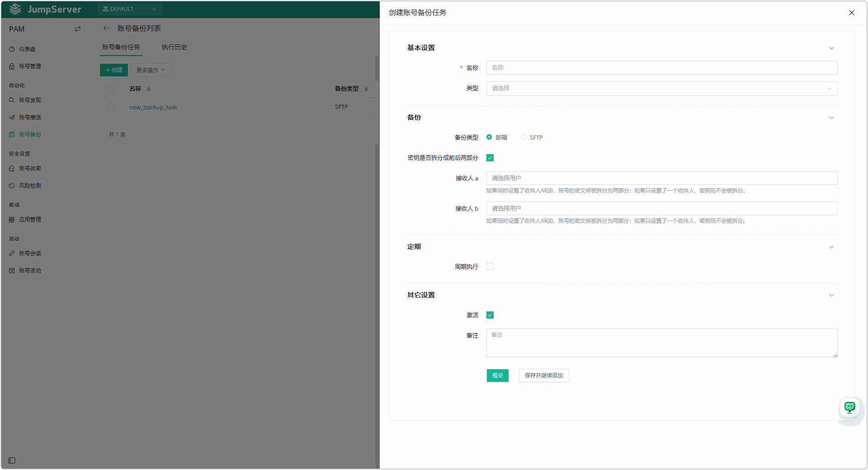
Task: Click the 账号改密 sidebar icon
Action: tap(12, 169)
